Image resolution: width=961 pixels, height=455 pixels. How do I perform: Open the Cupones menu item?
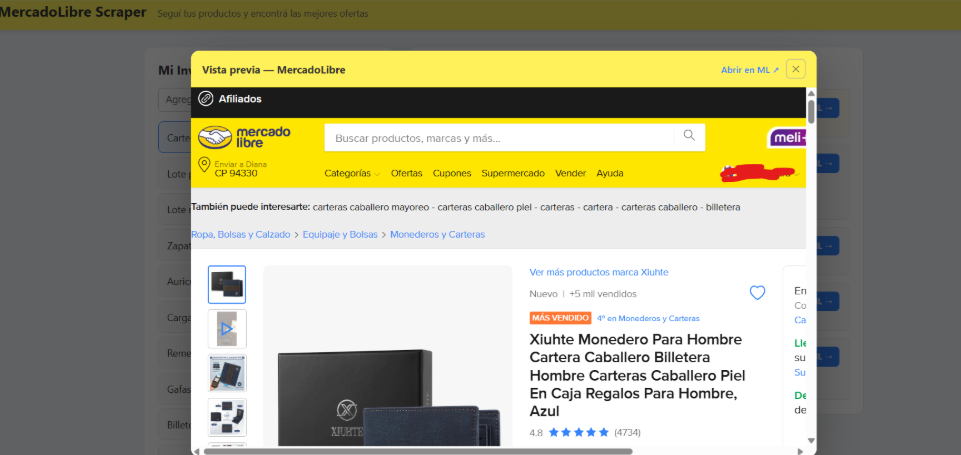452,174
